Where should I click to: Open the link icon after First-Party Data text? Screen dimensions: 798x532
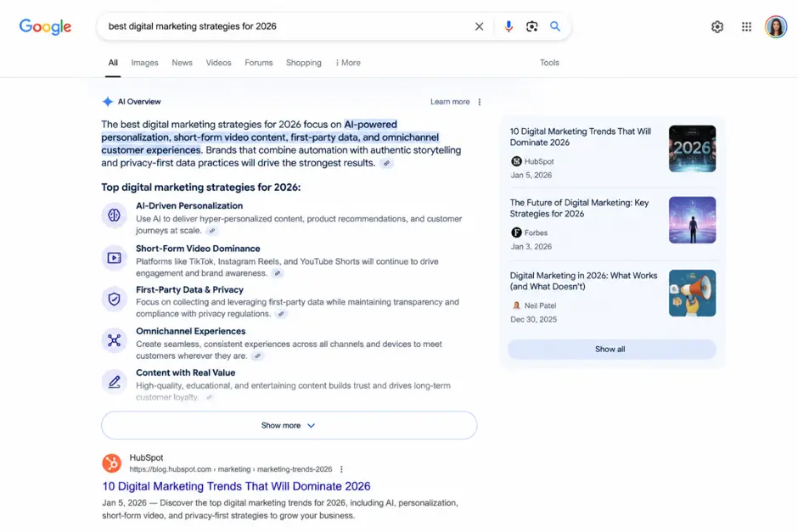pyautogui.click(x=281, y=314)
